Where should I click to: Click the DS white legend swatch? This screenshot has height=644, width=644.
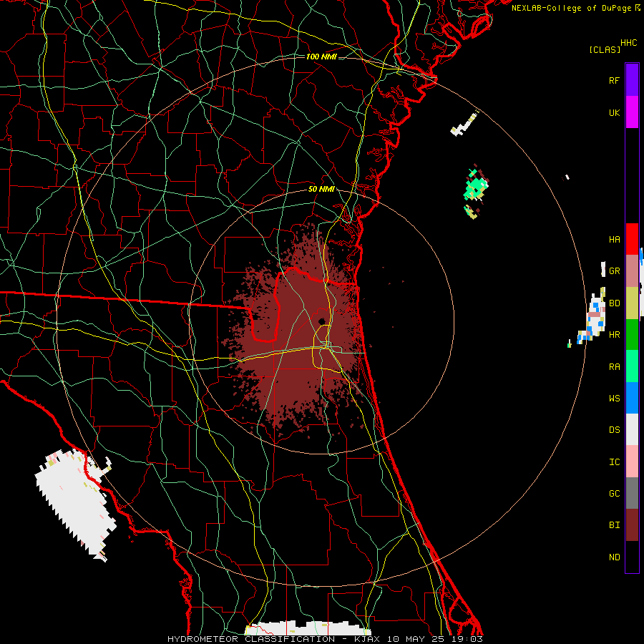tap(632, 429)
